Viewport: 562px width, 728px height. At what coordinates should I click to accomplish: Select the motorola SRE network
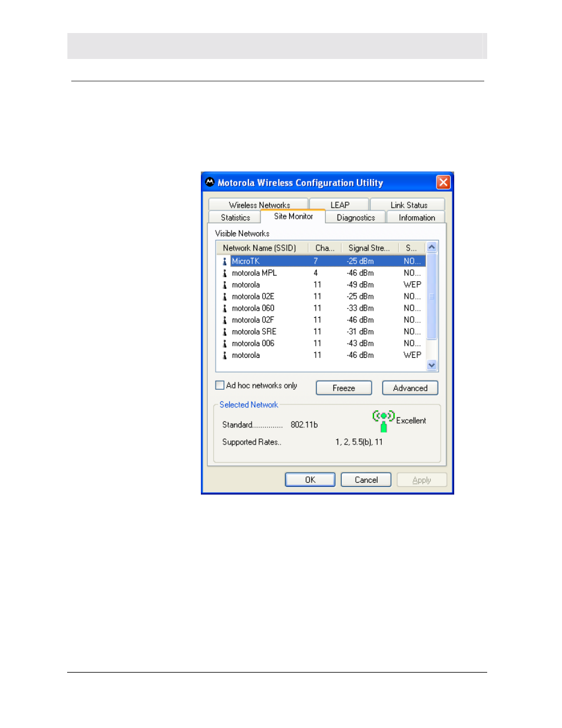321,332
